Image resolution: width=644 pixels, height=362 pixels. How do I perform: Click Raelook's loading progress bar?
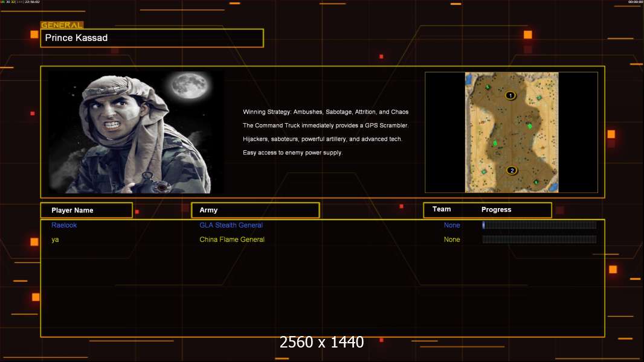pos(539,225)
